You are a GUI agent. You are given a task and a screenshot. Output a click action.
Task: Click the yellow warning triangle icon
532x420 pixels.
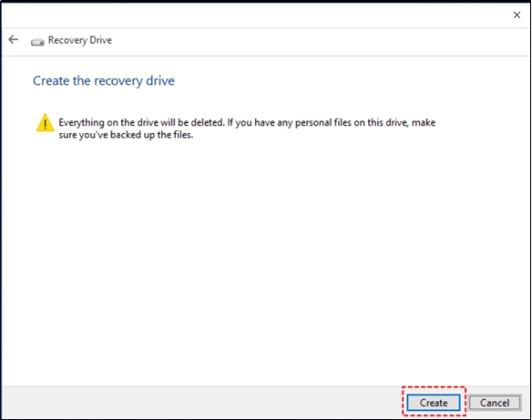click(x=44, y=124)
